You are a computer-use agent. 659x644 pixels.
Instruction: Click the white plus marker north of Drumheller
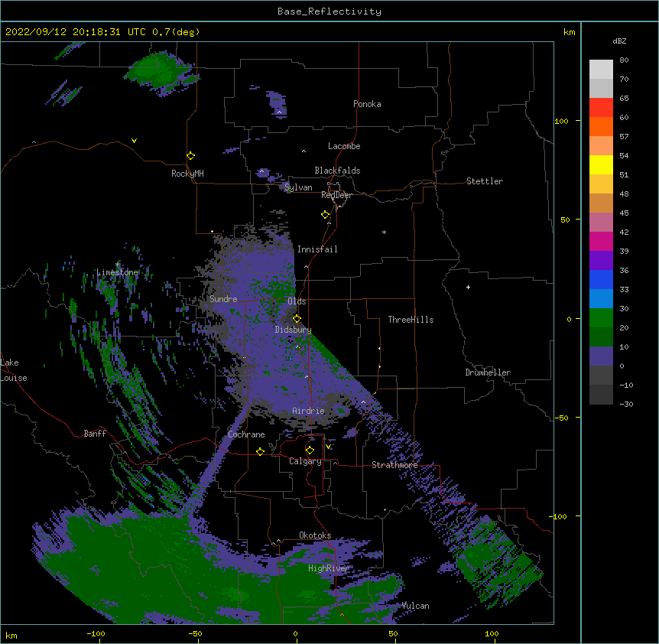(x=468, y=287)
